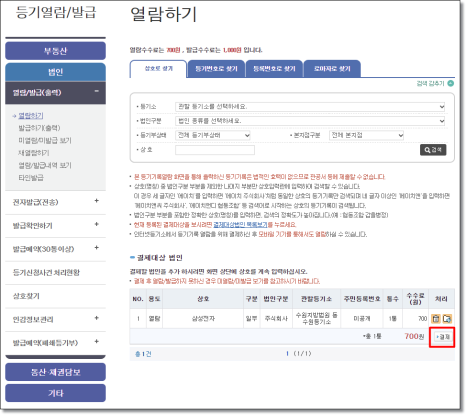Open the 동산·채권담보 sidebar category

tap(55, 372)
